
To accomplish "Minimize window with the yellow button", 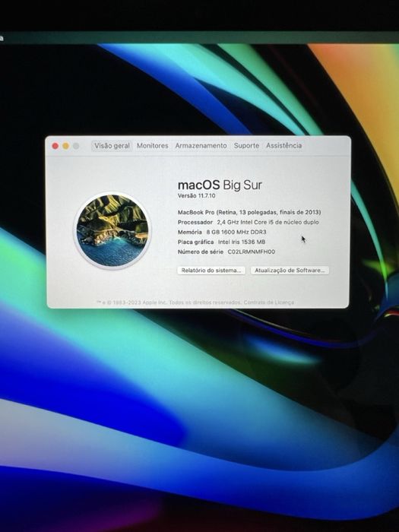I will tap(66, 146).
